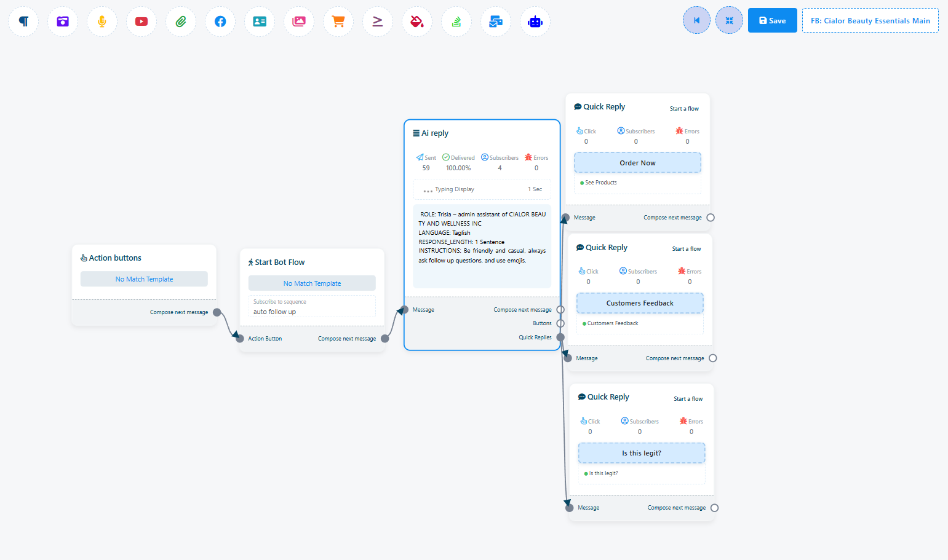Viewport: 948px width, 560px height.
Task: Add a file attachment paperclip block
Action: (181, 22)
